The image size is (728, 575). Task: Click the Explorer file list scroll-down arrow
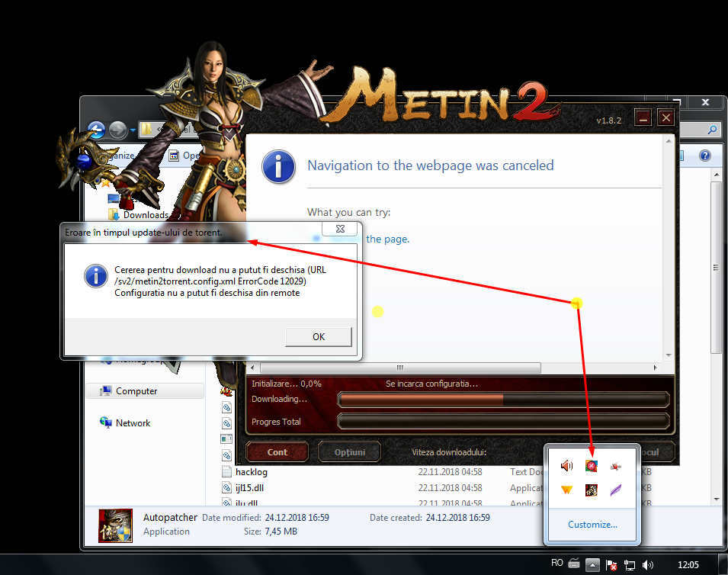pos(717,500)
